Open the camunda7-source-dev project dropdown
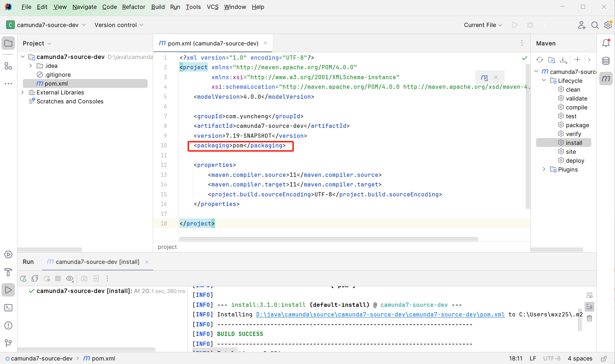This screenshot has width=615, height=364. [x=46, y=25]
